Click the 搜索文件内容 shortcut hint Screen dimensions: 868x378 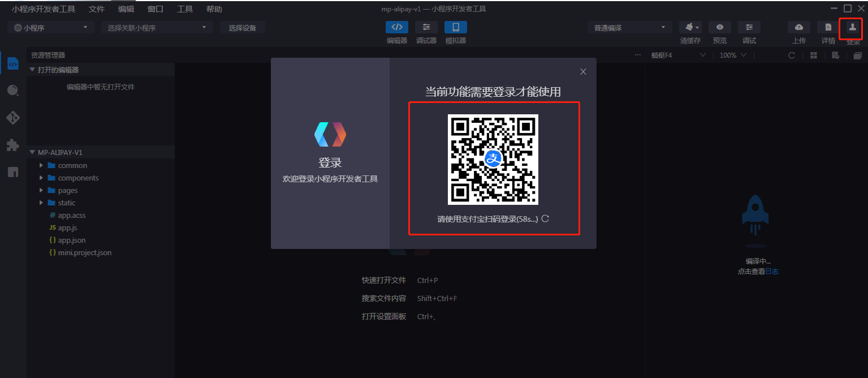tap(384, 299)
